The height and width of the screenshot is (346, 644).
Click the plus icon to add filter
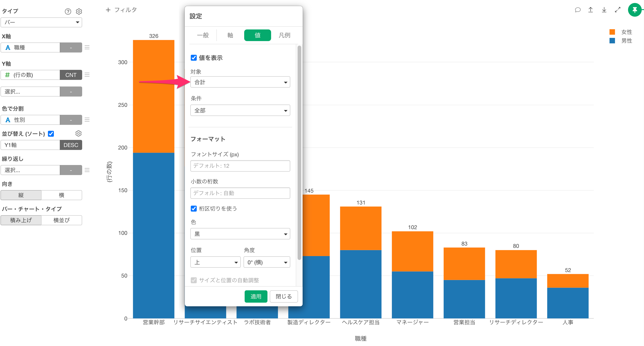108,10
